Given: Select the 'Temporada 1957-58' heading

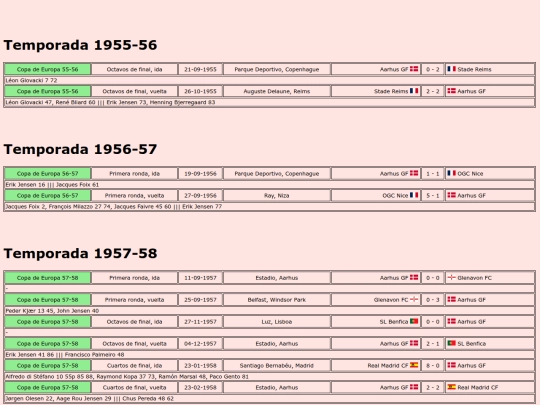Looking at the screenshot, I should [x=80, y=254].
